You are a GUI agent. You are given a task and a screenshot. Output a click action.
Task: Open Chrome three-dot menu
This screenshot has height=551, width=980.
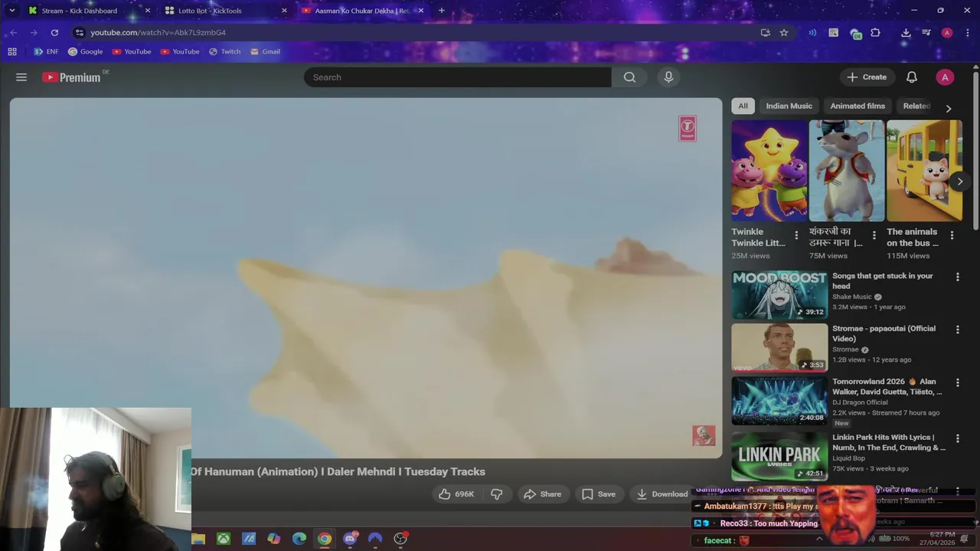coord(967,33)
